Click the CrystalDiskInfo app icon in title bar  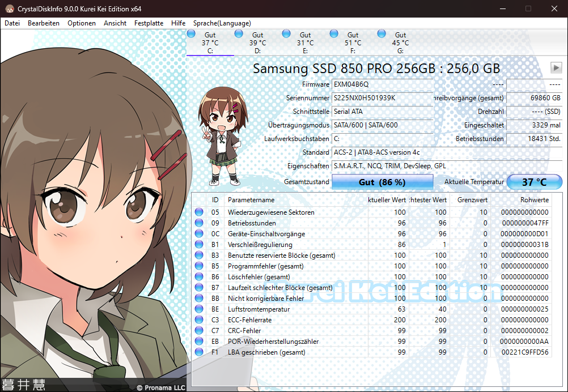[x=9, y=8]
